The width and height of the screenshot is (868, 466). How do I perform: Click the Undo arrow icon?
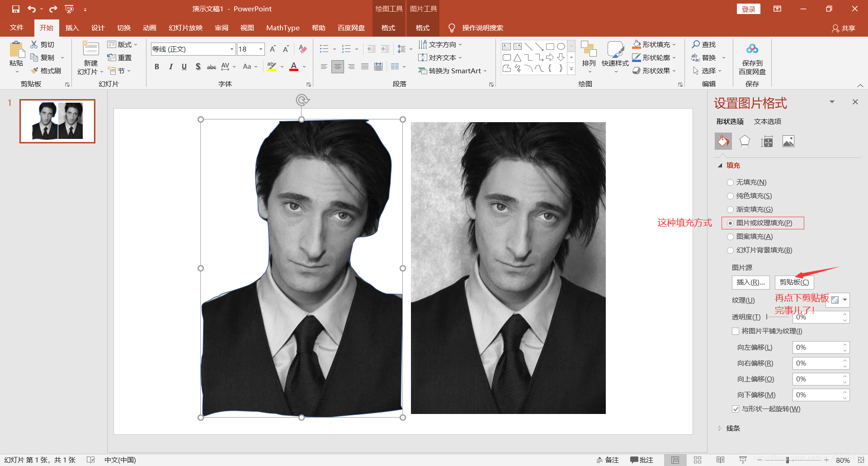tap(32, 9)
